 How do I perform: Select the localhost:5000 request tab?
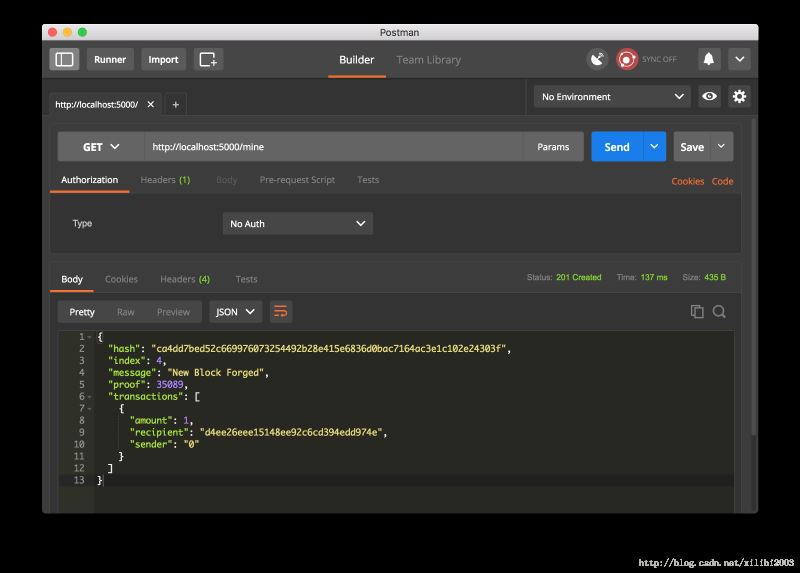click(96, 104)
